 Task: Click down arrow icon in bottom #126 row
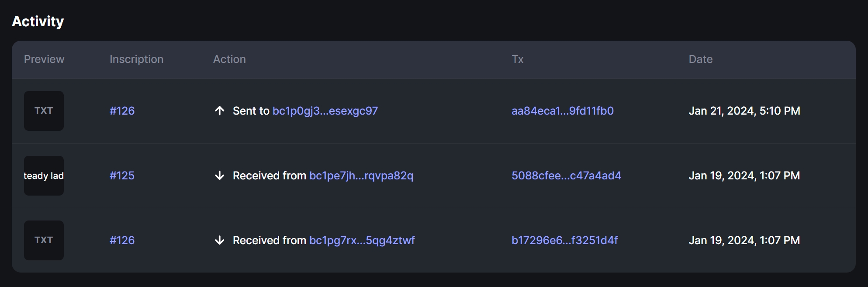tap(220, 240)
